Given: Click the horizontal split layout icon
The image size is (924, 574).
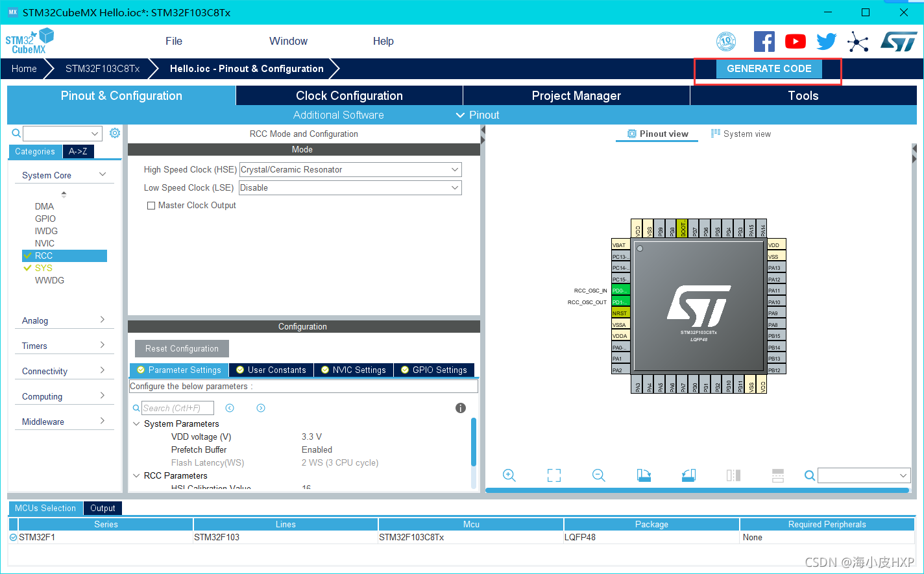Looking at the screenshot, I should coord(778,475).
